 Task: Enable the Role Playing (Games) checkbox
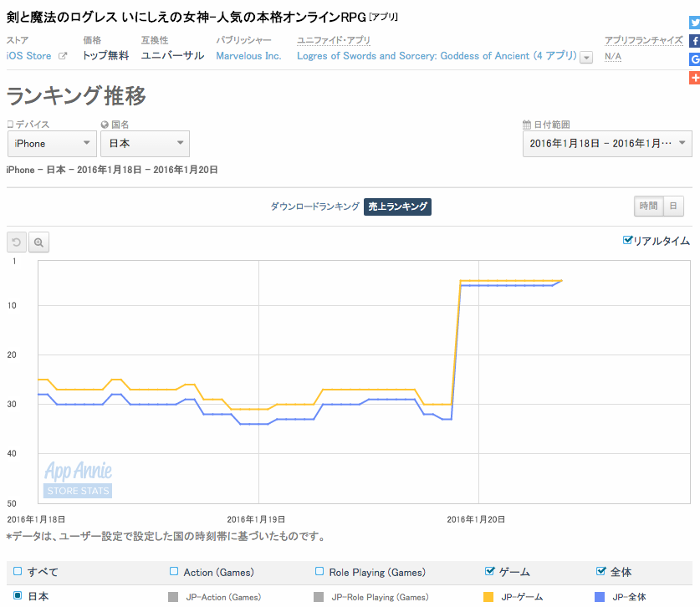(319, 571)
